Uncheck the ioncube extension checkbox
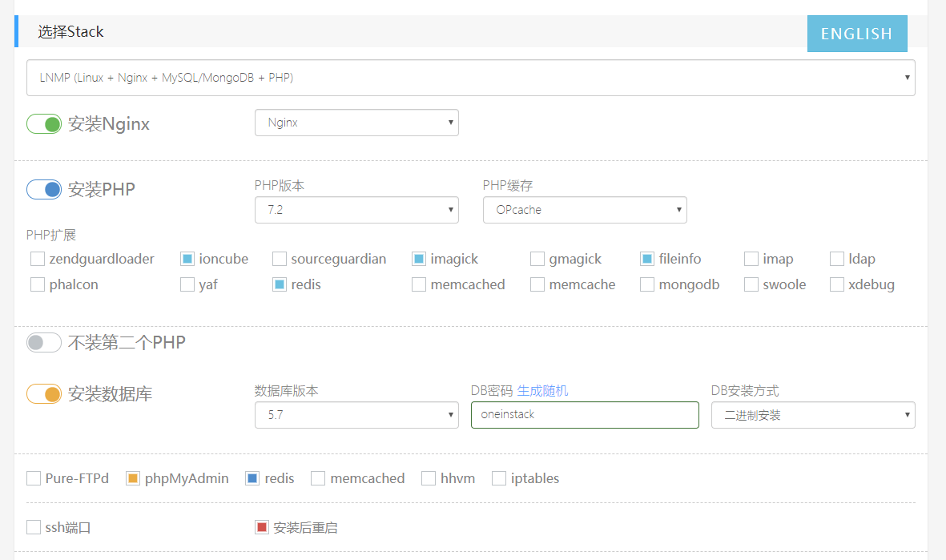 (187, 259)
